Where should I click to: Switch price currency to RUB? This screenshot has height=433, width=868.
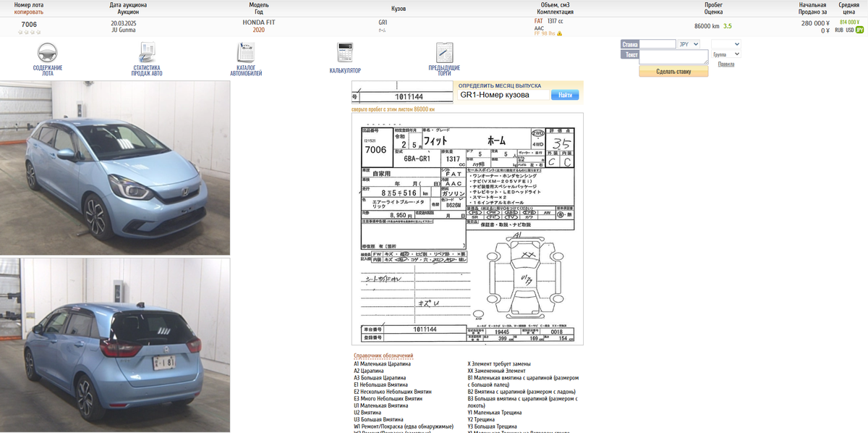coord(839,30)
